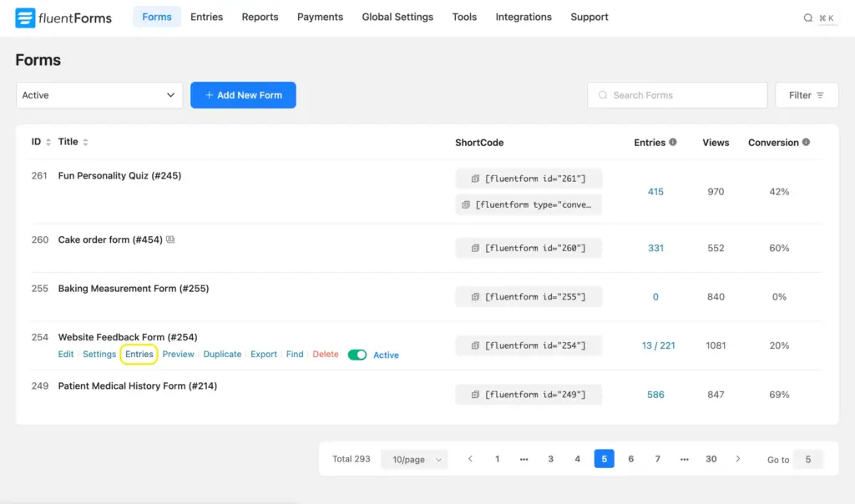
Task: Open entries count 586 for Patient Medical History
Action: pos(655,395)
